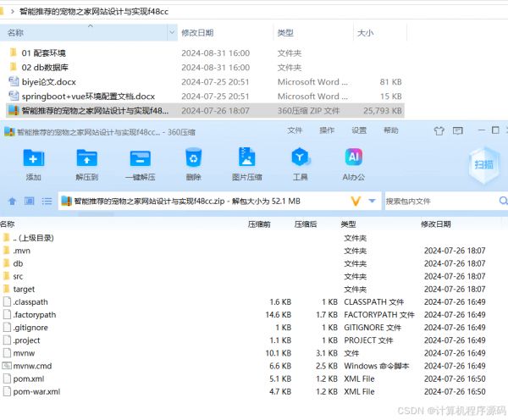Select the mvnw.cmd script file icon
The width and height of the screenshot is (508, 420).
pos(7,366)
